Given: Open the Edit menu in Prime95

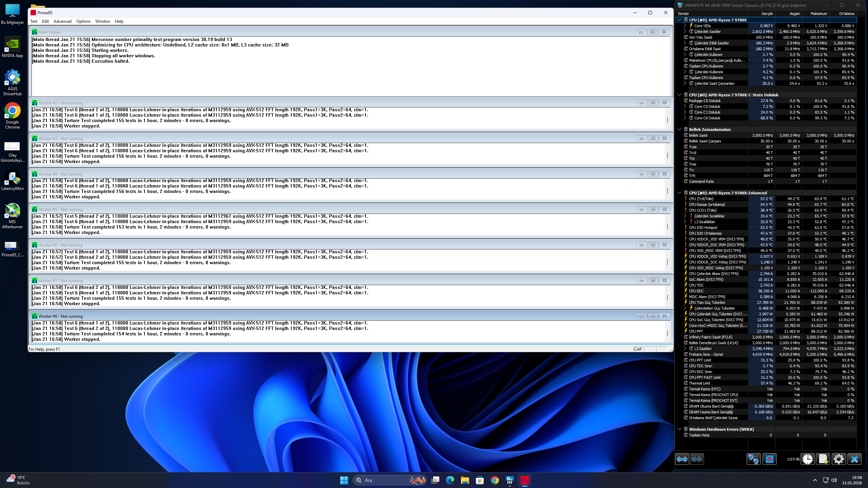Looking at the screenshot, I should pos(45,21).
